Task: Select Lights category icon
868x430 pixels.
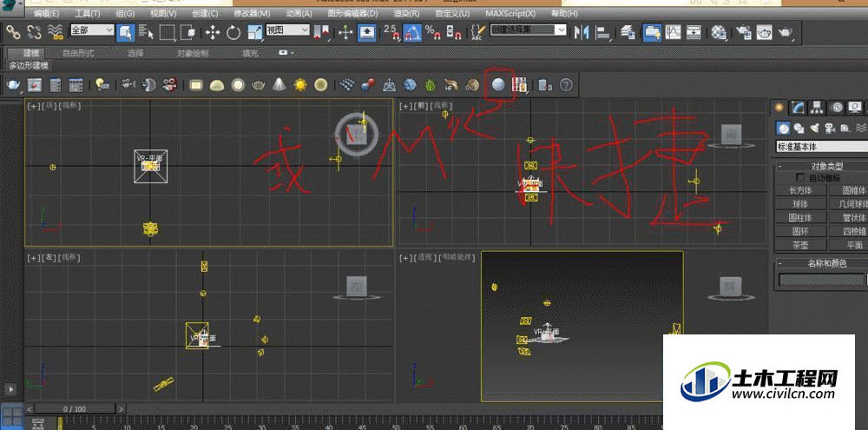Action: click(814, 129)
